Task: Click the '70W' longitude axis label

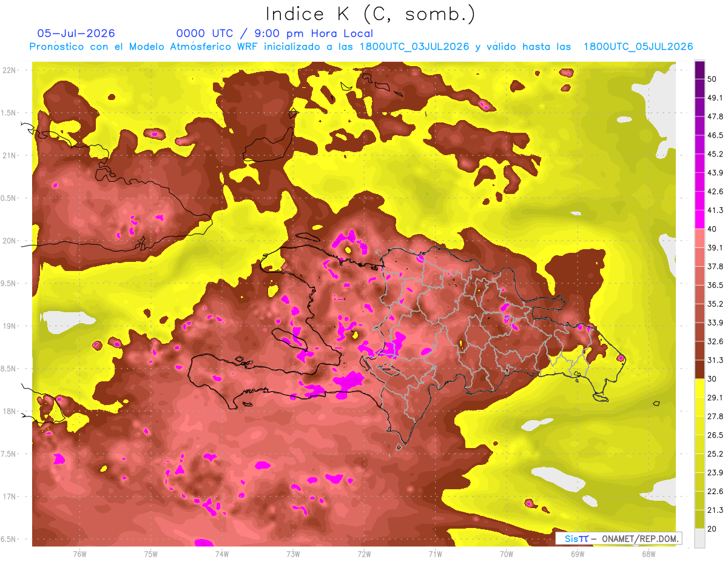Action: tap(507, 554)
